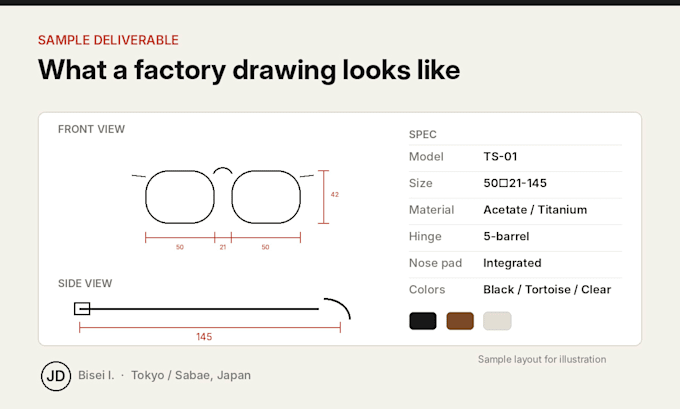
Task: Click the 'Sample layout for illustration' caption
Action: [x=542, y=360]
